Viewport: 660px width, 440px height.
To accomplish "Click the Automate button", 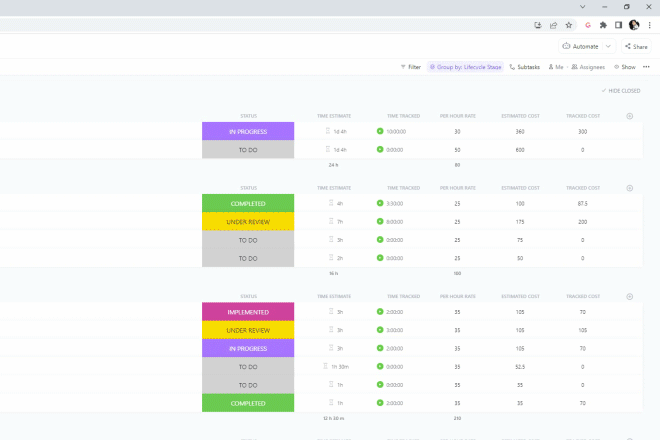I will [x=580, y=46].
